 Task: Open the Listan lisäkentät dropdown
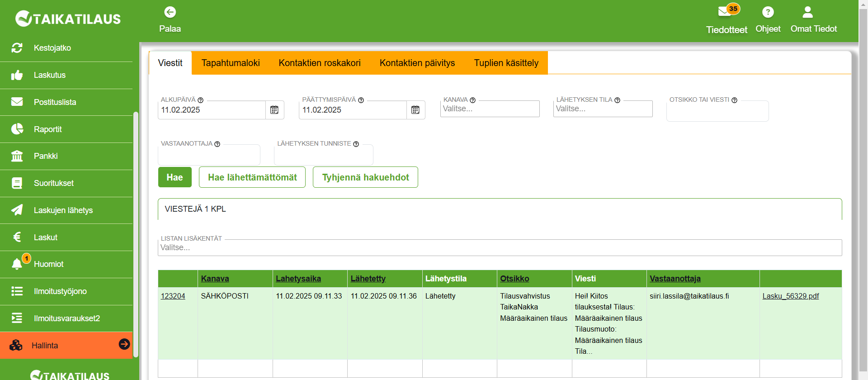[500, 248]
